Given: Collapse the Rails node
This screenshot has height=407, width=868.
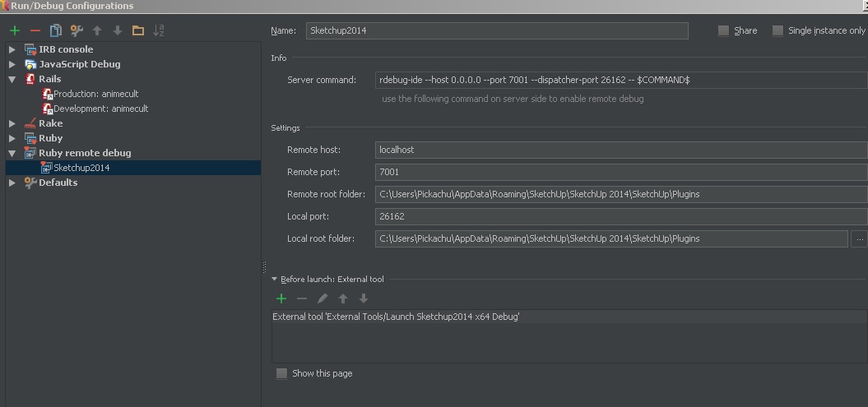Looking at the screenshot, I should 12,79.
